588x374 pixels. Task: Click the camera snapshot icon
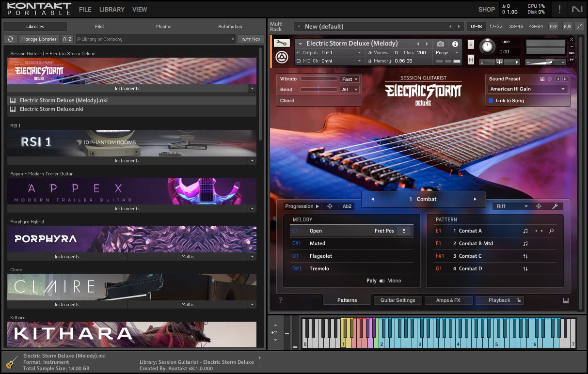440,44
